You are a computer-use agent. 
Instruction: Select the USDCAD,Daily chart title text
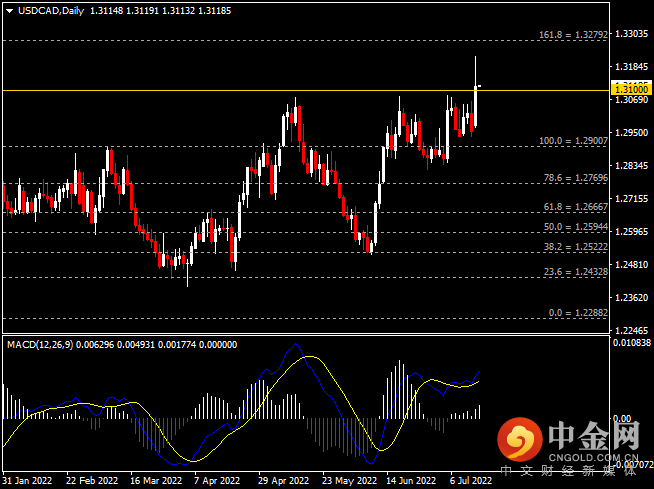click(x=51, y=11)
